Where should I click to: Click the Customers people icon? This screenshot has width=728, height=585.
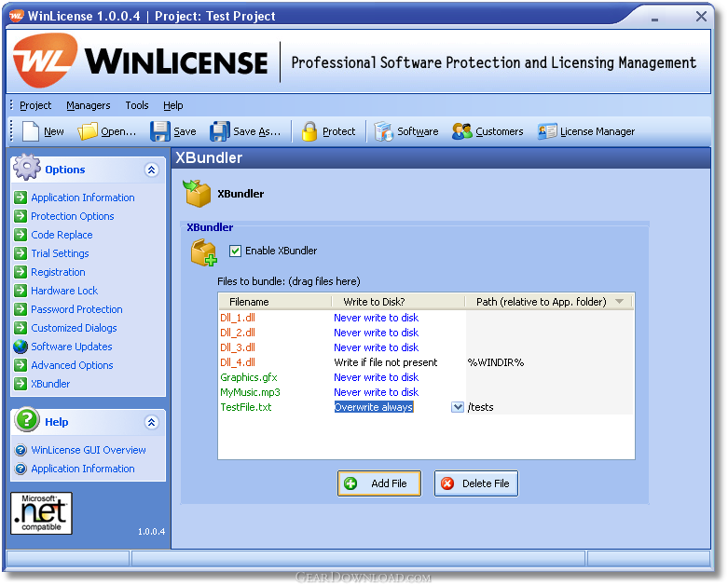(462, 131)
